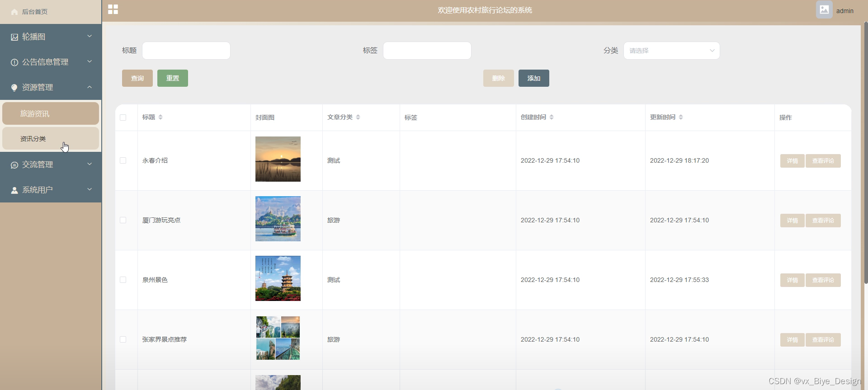Image resolution: width=868 pixels, height=390 pixels.
Task: Select the 旅游资讯 submenu item
Action: point(51,113)
